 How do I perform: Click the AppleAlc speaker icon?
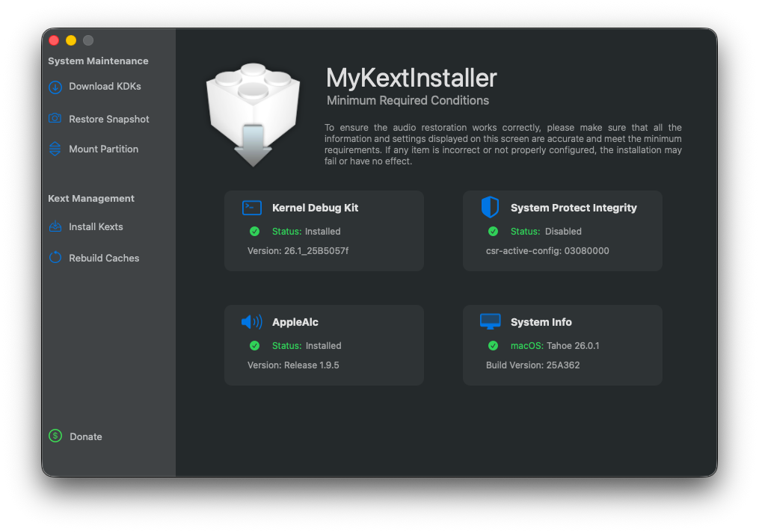(x=252, y=322)
